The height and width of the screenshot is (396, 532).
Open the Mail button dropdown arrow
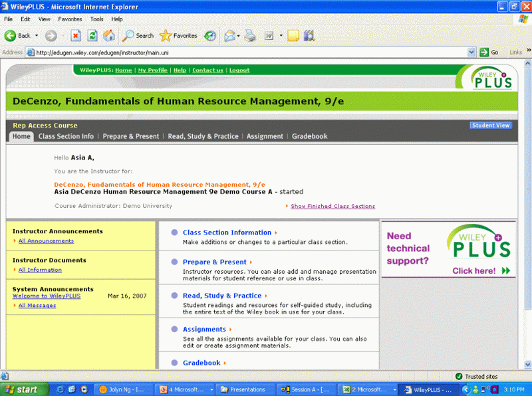click(239, 36)
